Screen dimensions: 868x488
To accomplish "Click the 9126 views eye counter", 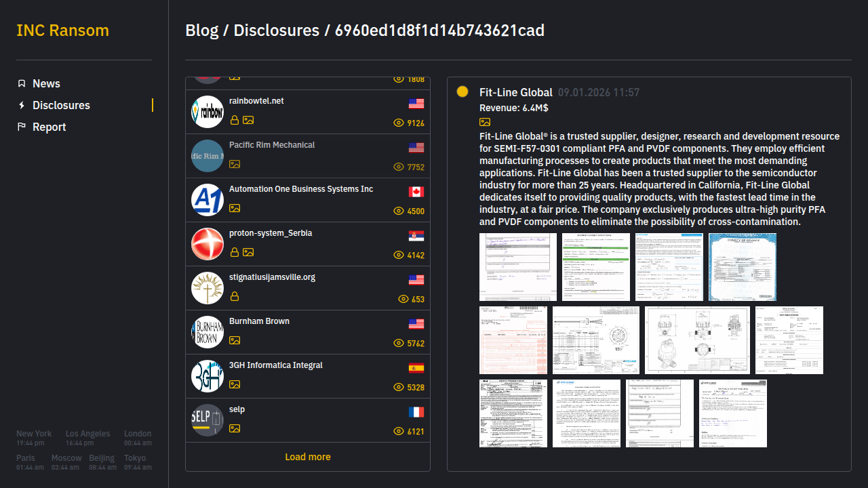I will (x=409, y=123).
